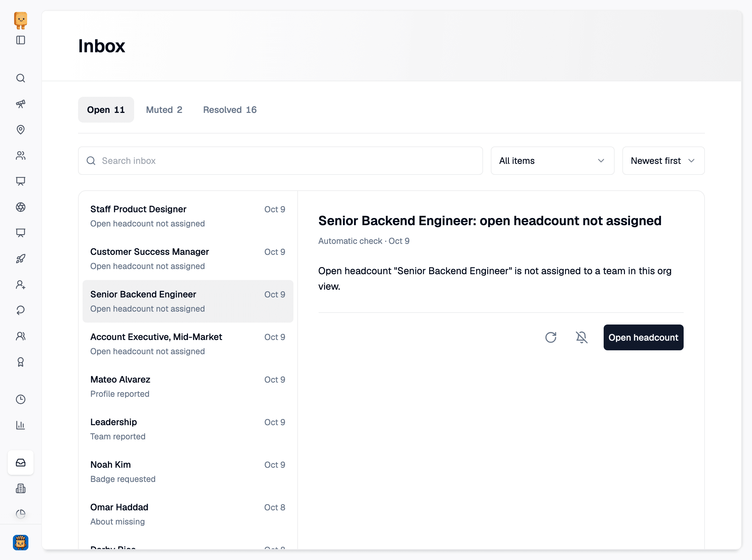Open the pie chart icon in sidebar
Viewport: 752px width, 560px height.
click(21, 514)
